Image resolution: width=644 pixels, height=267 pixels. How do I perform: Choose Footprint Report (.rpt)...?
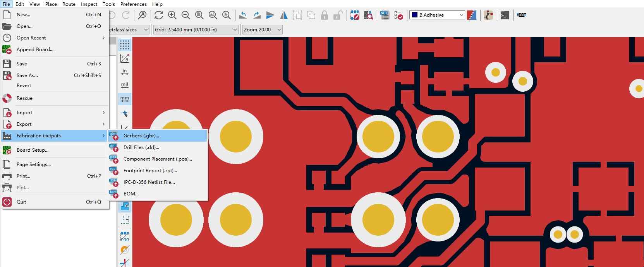[157, 170]
